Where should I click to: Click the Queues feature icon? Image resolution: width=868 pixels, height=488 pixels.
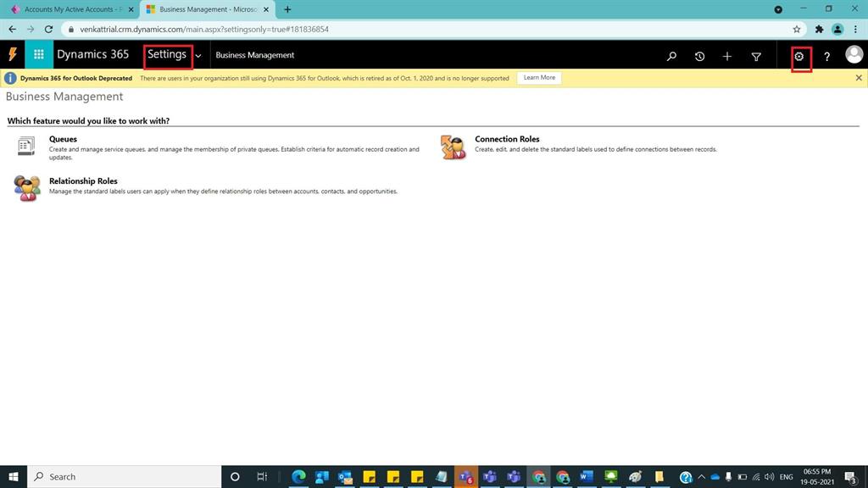tap(23, 147)
